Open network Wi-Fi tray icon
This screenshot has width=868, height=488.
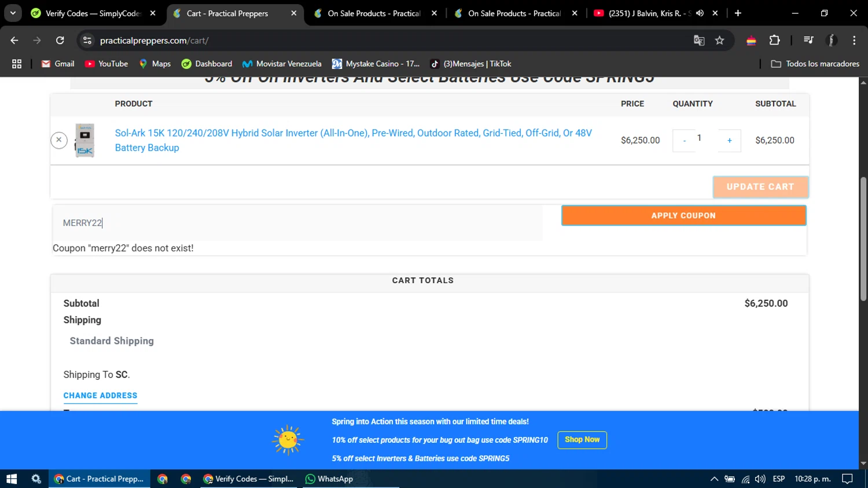[745, 479]
